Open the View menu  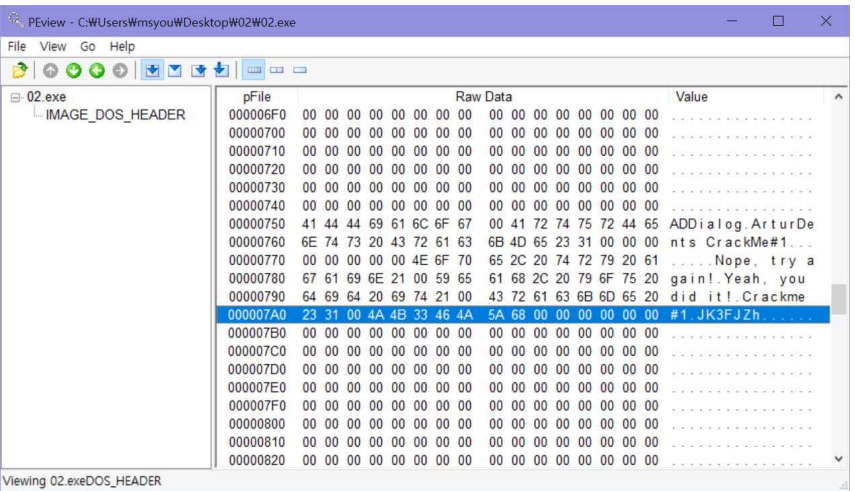point(53,46)
